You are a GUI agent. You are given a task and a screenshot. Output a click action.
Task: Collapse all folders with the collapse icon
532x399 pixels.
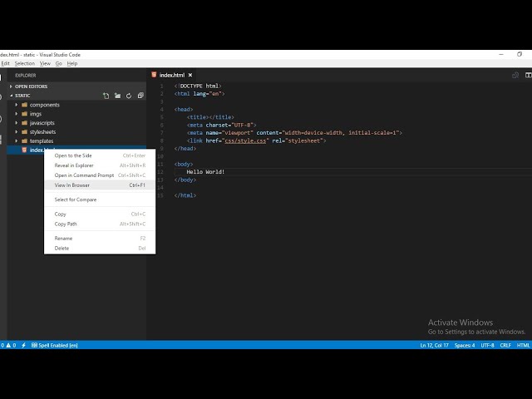[140, 96]
